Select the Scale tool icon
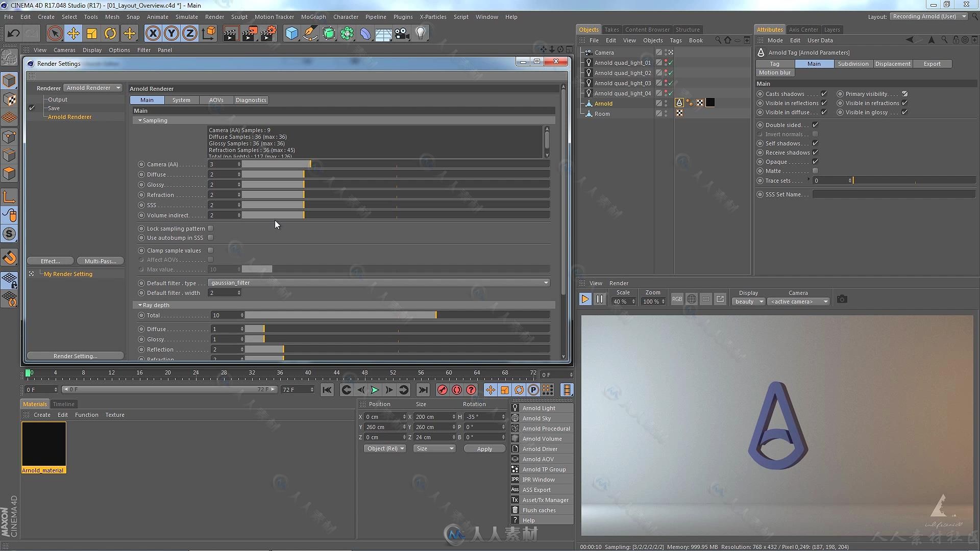Image resolution: width=980 pixels, height=551 pixels. 92,34
